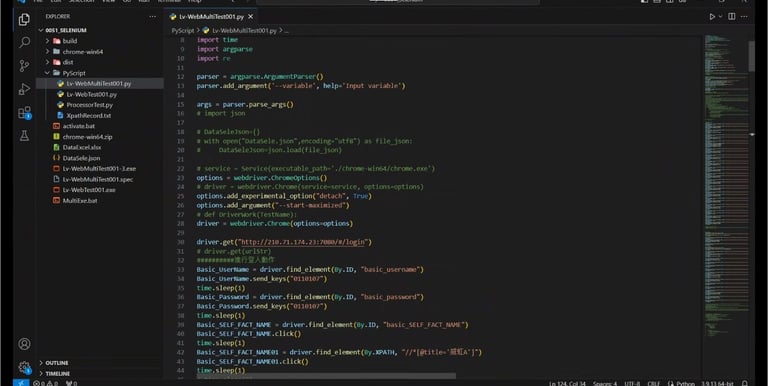Click "basic_username" string on line 33
This screenshot has width=768, height=386.
390,269
